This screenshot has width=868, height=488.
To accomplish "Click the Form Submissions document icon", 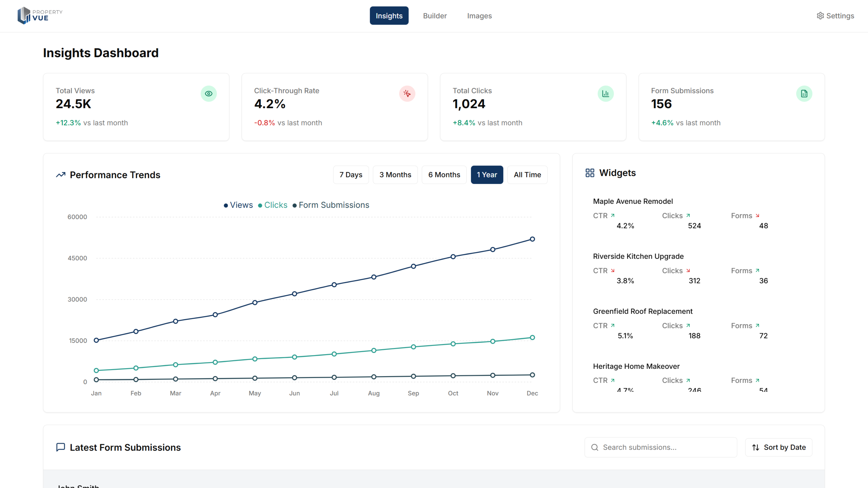I will (x=804, y=94).
